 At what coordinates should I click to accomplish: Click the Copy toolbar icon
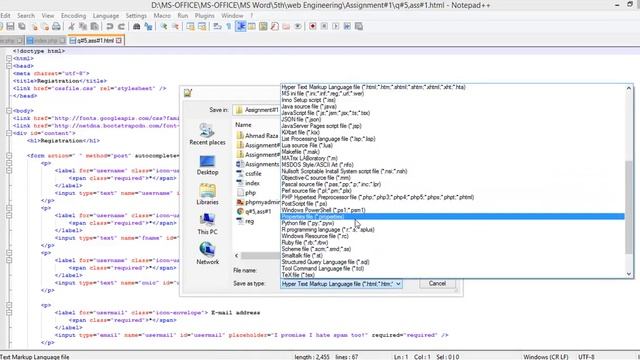pyautogui.click(x=83, y=27)
